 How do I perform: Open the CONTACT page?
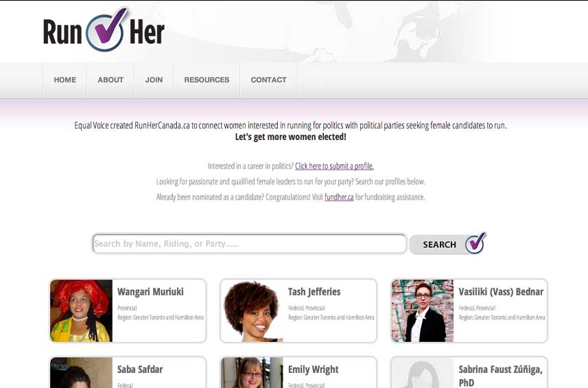click(268, 80)
